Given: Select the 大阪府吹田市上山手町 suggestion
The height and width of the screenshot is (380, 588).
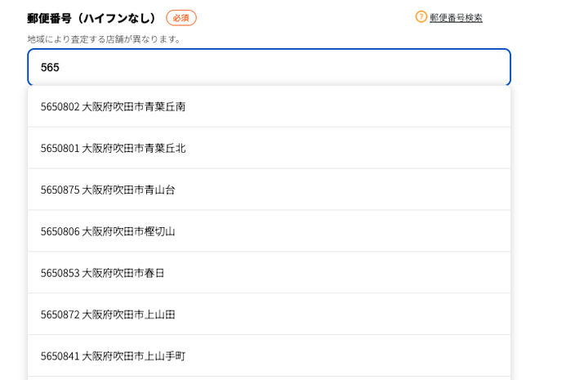Looking at the screenshot, I should pos(134,356).
